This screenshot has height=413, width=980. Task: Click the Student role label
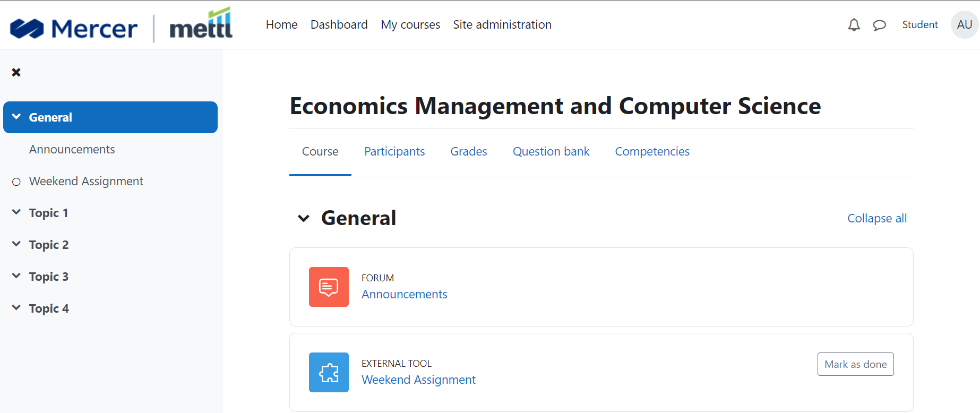coord(920,24)
